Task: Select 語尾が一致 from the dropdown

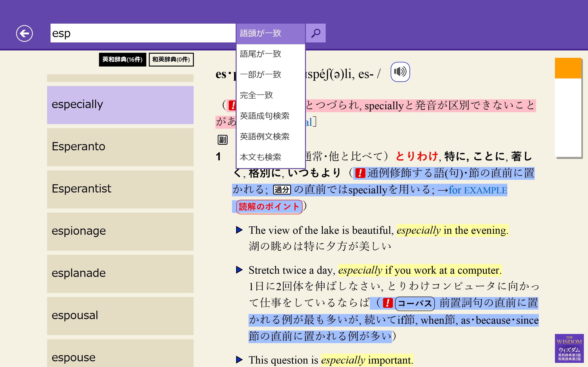Action: click(260, 54)
